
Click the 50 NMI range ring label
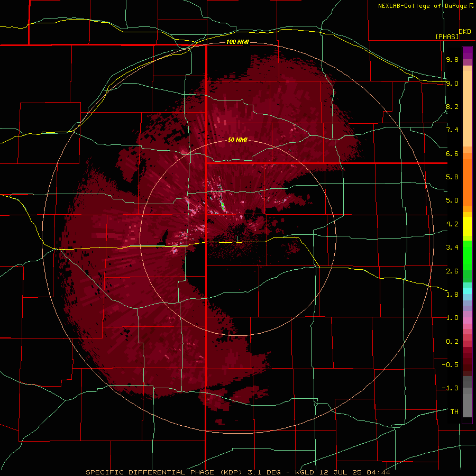pos(237,140)
